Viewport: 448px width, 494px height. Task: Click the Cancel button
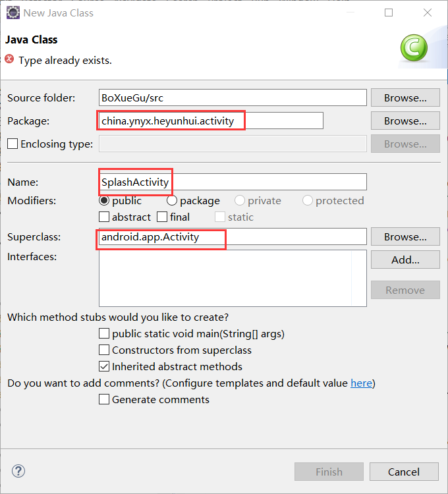(404, 472)
